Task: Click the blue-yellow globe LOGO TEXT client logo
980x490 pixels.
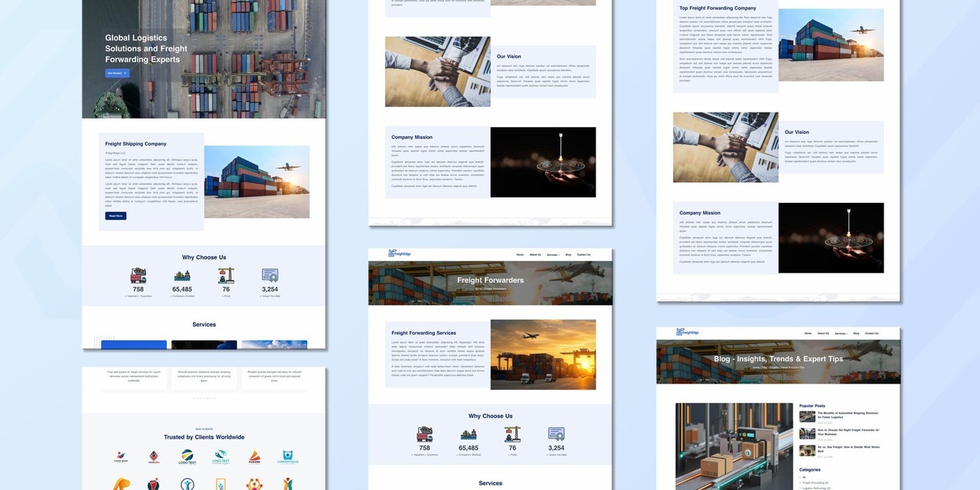Action: pyautogui.click(x=188, y=457)
